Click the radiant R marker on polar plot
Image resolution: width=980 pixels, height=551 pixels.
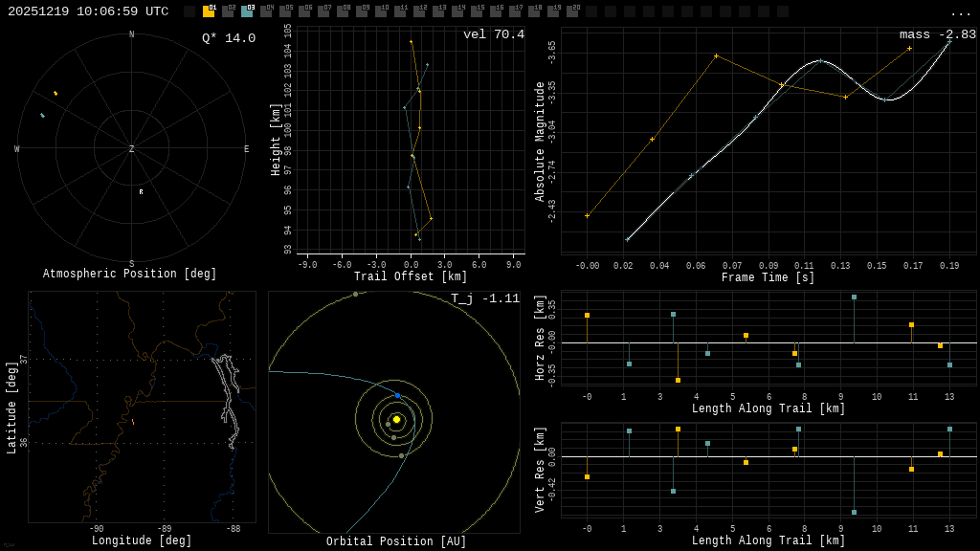[141, 192]
